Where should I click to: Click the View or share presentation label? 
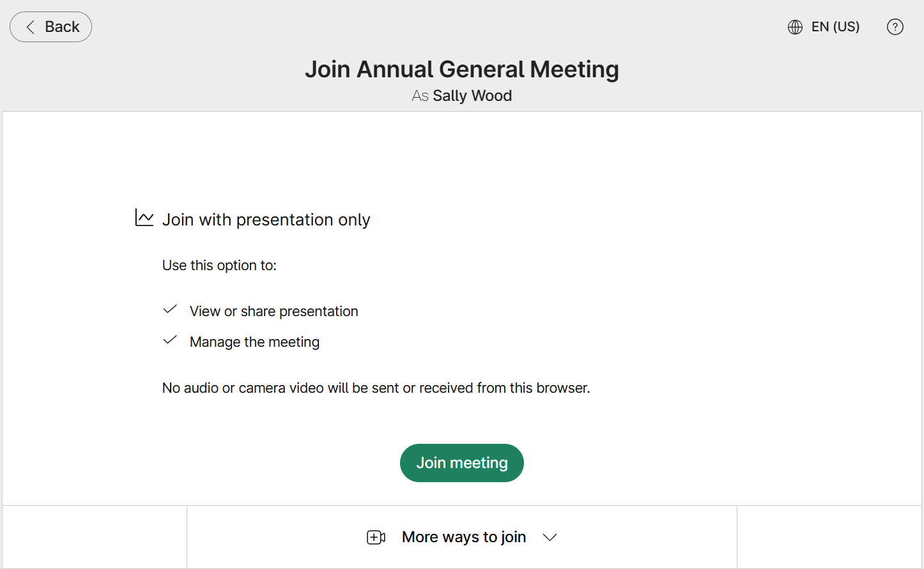273,311
